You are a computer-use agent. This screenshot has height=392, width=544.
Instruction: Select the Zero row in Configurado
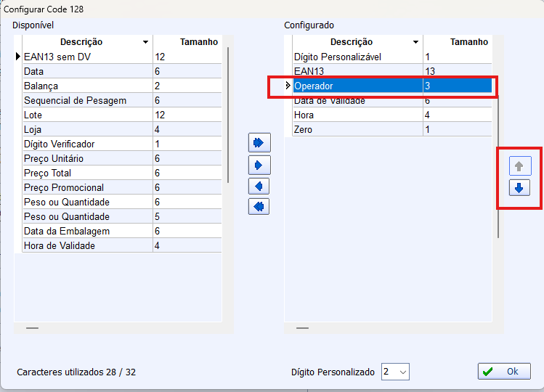click(x=356, y=129)
